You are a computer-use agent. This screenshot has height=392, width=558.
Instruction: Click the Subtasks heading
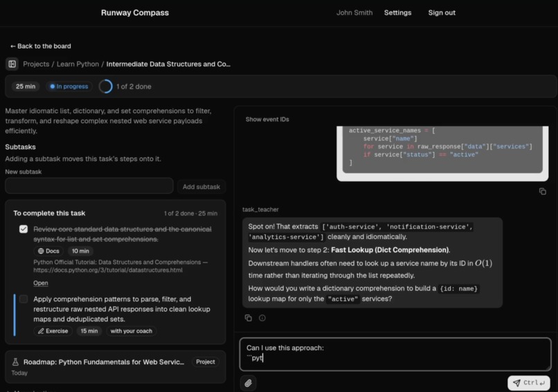tap(20, 147)
